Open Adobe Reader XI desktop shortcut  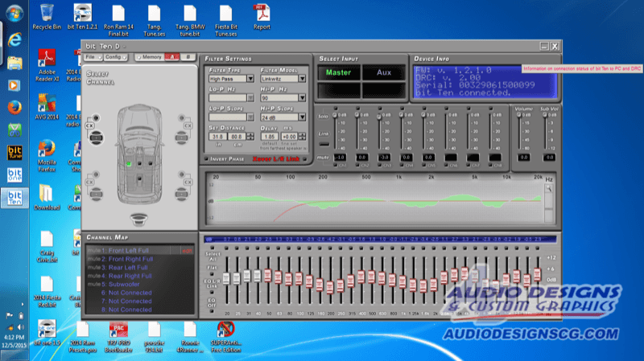pyautogui.click(x=47, y=65)
